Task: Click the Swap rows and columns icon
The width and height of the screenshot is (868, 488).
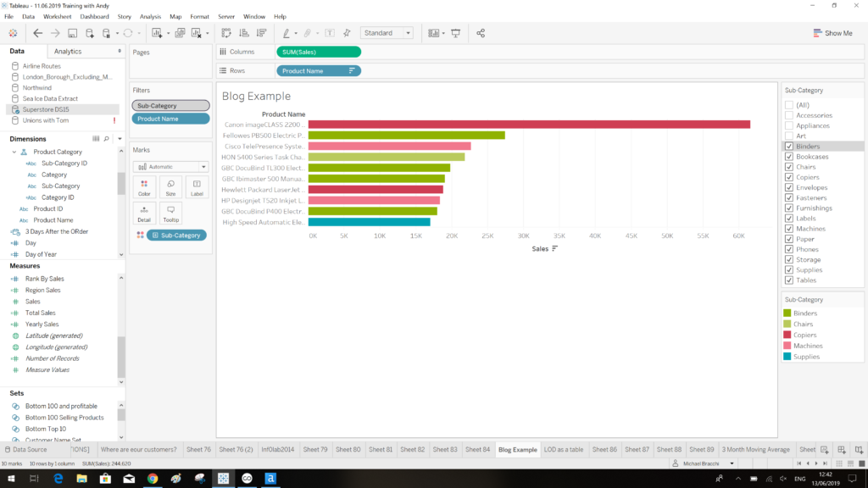Action: click(x=225, y=33)
